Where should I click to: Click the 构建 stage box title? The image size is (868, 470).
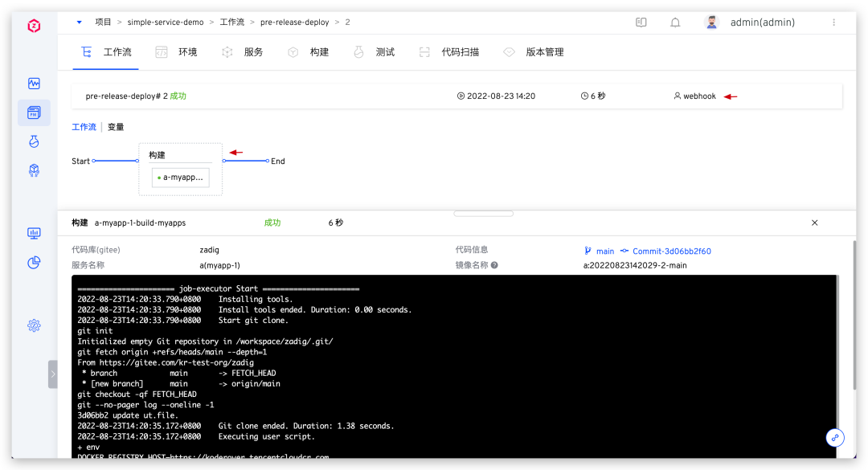pyautogui.click(x=158, y=155)
